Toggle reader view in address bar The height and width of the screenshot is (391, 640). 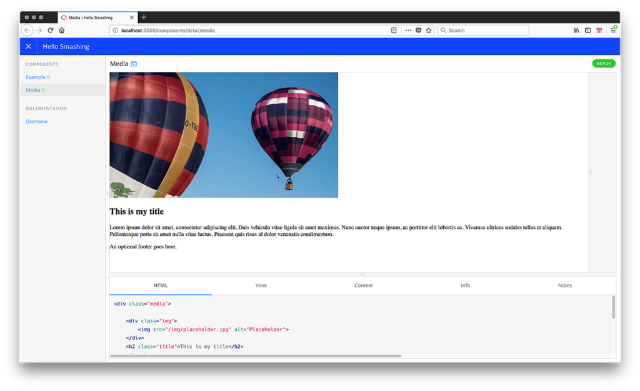pos(394,30)
